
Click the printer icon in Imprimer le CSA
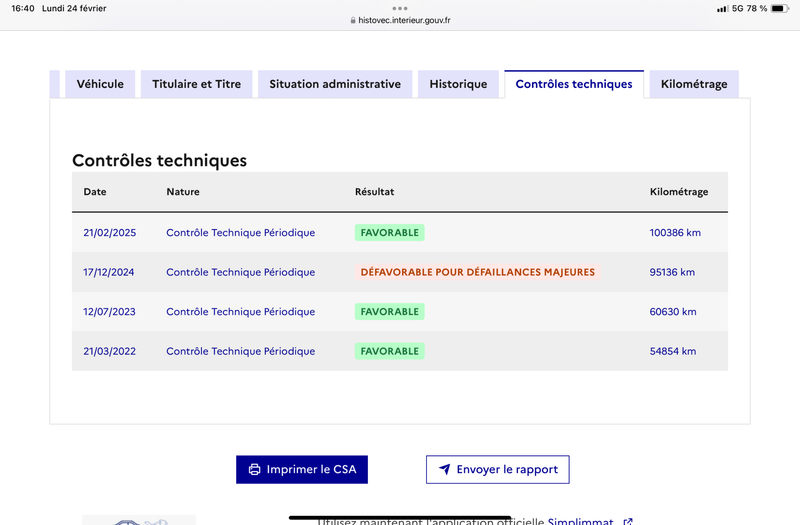point(254,470)
